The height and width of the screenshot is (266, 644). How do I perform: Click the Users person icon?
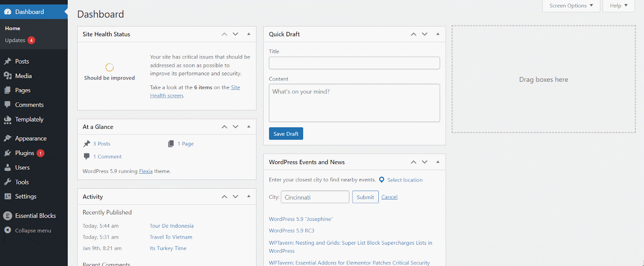click(8, 168)
